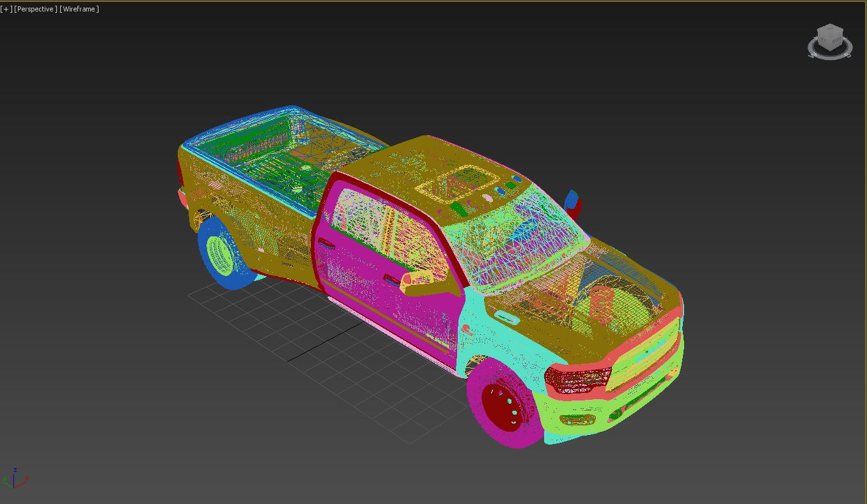Click the XYZ axis tripod

click(x=15, y=479)
